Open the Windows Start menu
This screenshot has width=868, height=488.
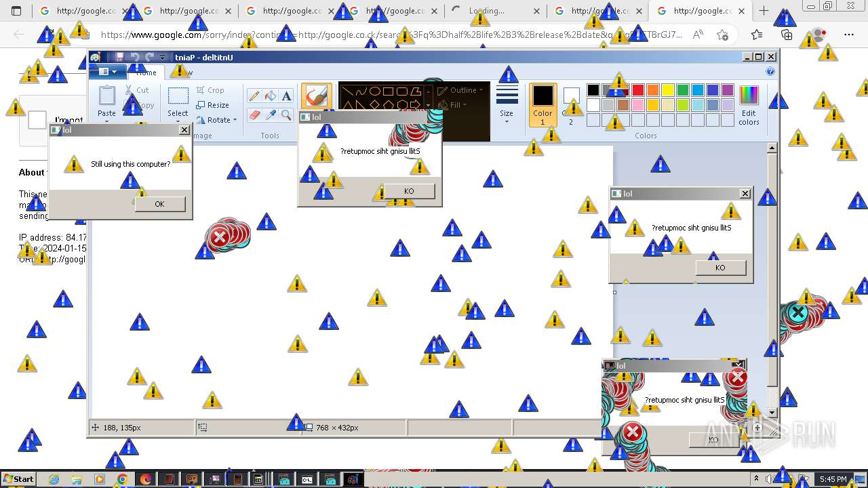click(18, 479)
